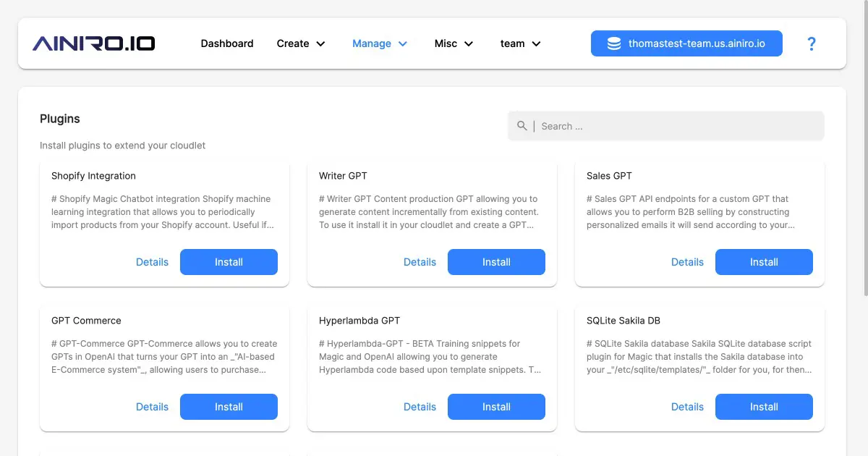Open help with the question mark icon
The width and height of the screenshot is (868, 456).
[x=812, y=43]
